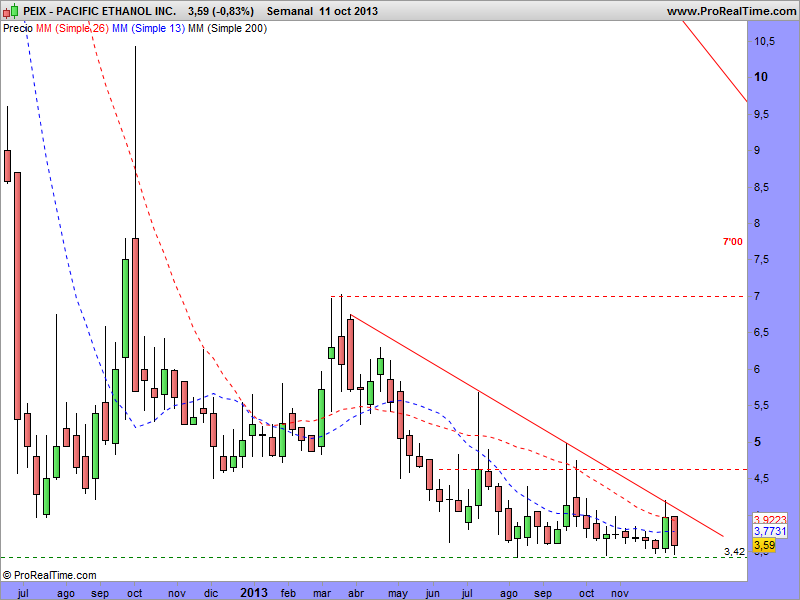Click the red 3,9223 moving average value tag

[x=770, y=520]
